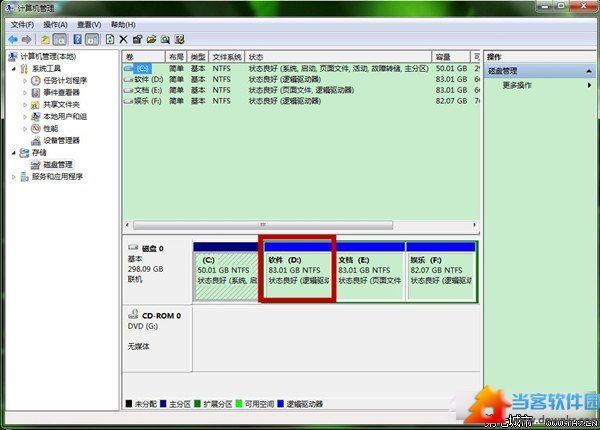
Task: Click the volume list scrollbar left arrow
Action: pos(127,225)
